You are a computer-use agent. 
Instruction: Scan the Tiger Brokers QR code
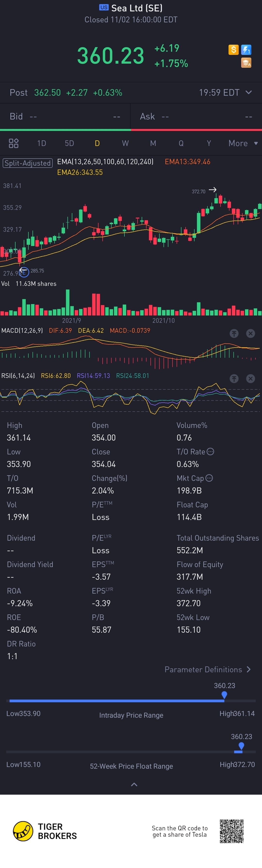click(232, 831)
